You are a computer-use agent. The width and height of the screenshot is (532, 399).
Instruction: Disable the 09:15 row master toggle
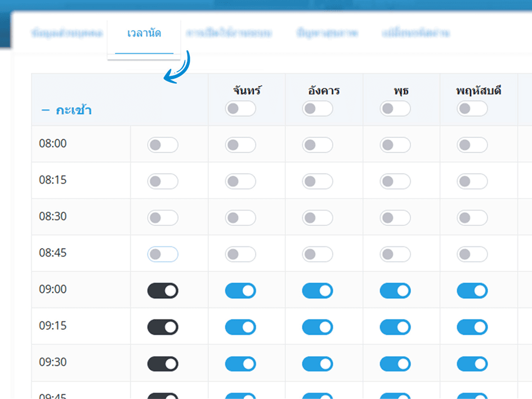(163, 327)
